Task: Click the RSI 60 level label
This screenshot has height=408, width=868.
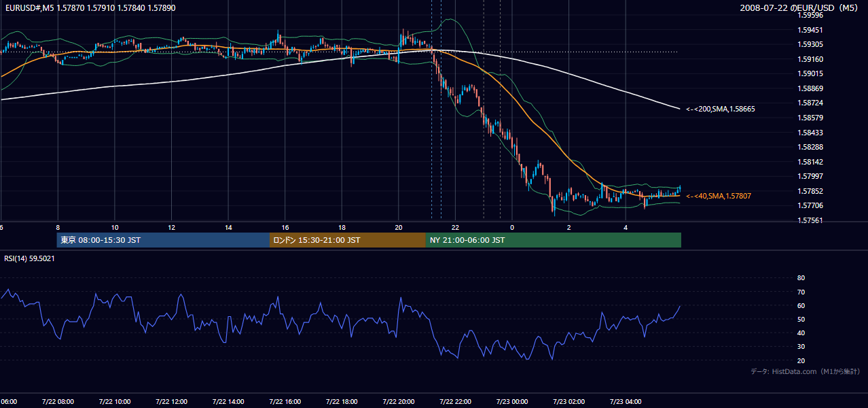Action: pos(801,305)
